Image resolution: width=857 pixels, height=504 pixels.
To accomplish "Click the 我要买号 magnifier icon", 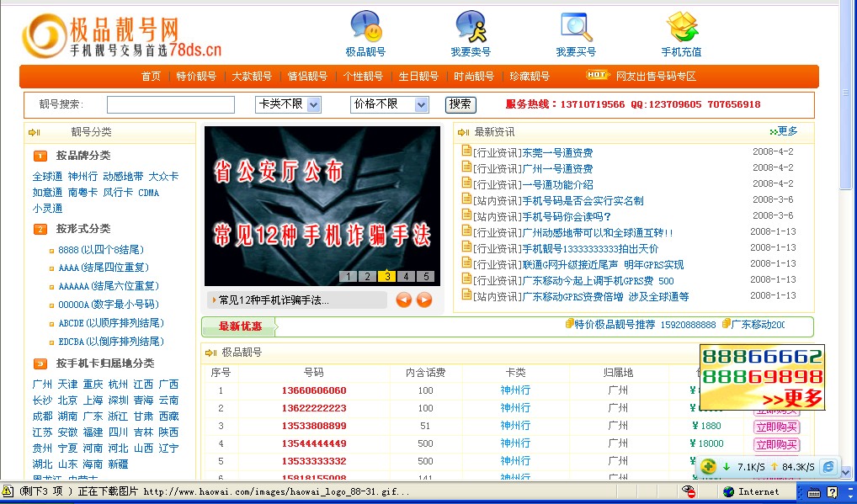I will (576, 27).
